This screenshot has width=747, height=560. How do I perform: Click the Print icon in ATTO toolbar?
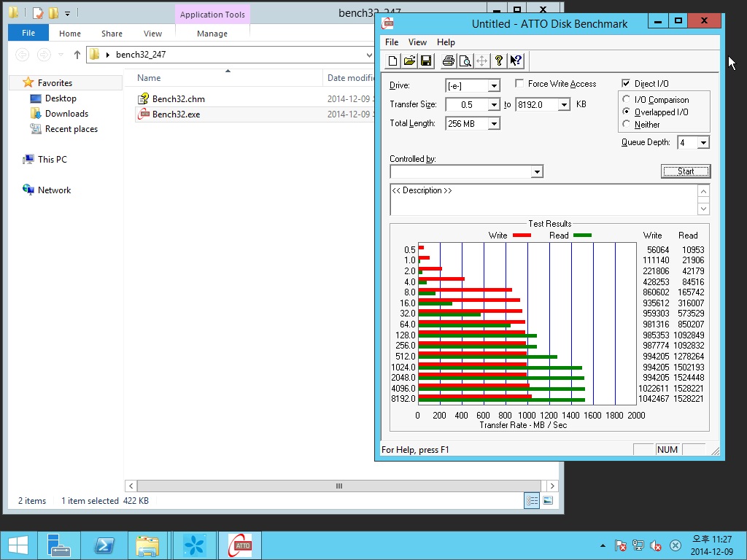coord(449,61)
